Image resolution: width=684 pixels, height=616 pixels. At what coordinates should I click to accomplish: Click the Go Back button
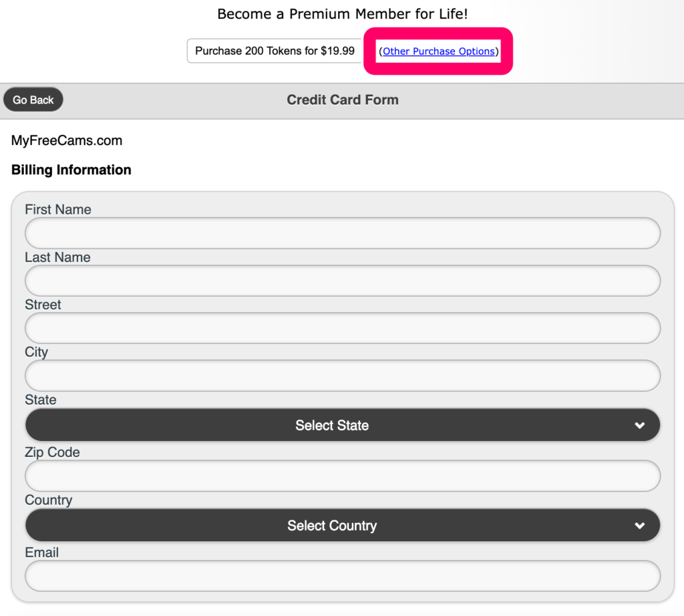point(33,100)
